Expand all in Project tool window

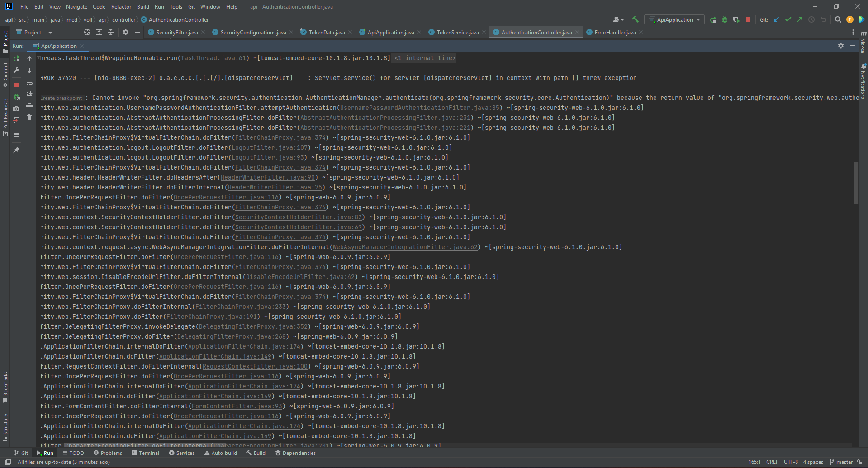coord(99,32)
